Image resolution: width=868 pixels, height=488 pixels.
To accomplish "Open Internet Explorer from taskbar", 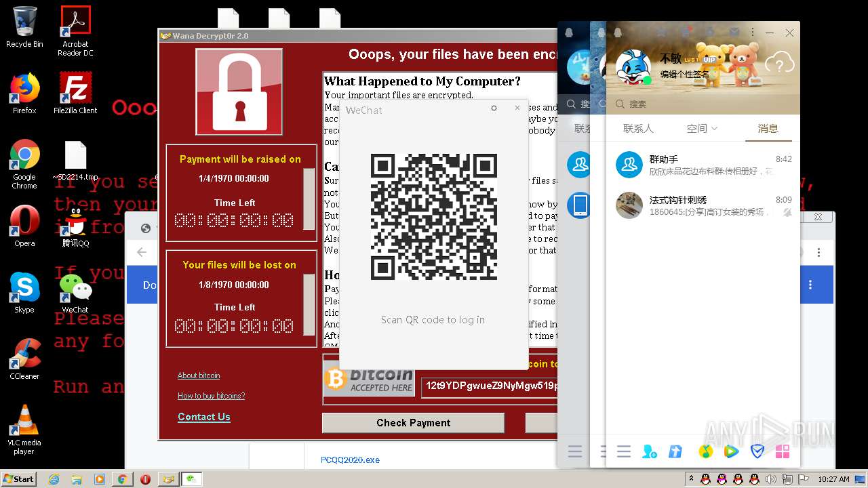I will pyautogui.click(x=55, y=479).
